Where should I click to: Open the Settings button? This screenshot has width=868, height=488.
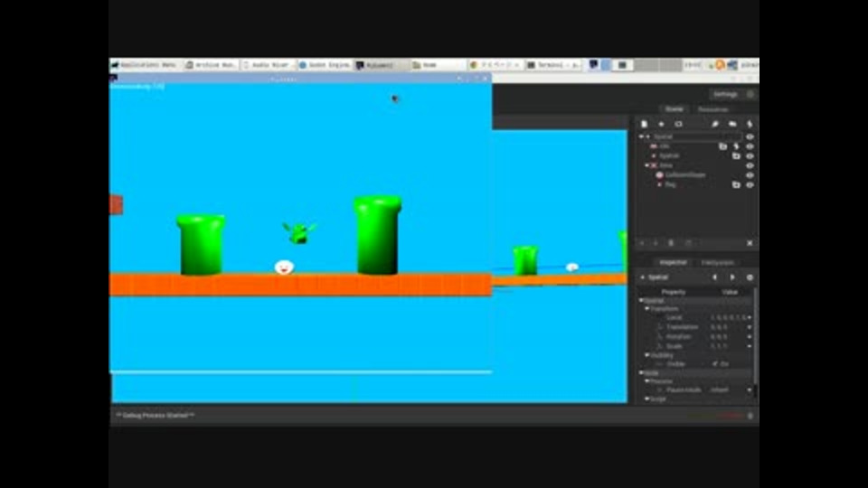point(725,95)
